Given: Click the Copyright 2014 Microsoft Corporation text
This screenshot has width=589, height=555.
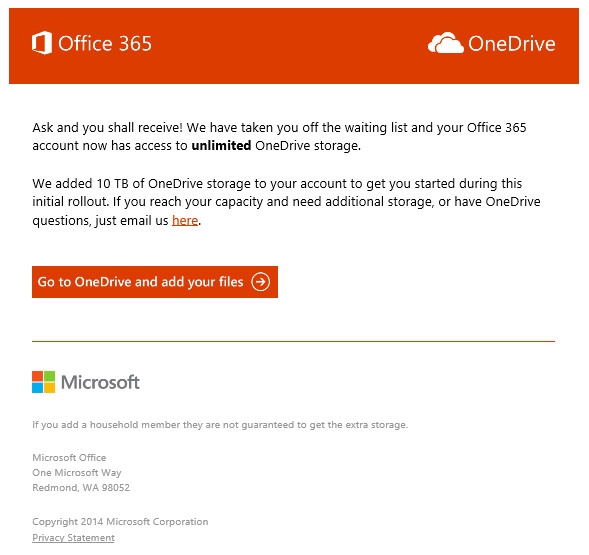Looking at the screenshot, I should [120, 522].
